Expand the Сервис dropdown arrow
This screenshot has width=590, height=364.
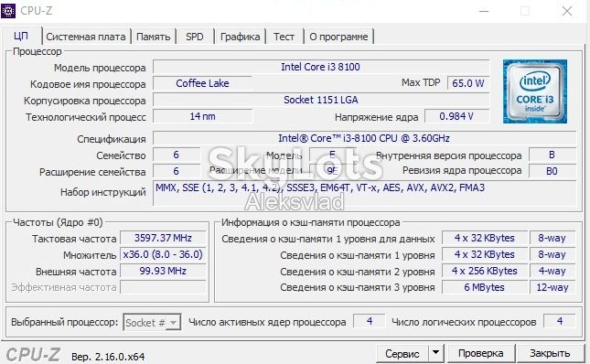435,353
